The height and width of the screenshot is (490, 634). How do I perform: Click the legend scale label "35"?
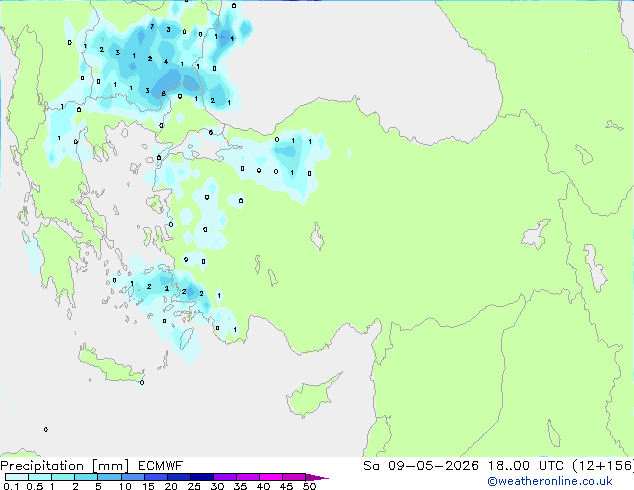[x=240, y=486]
